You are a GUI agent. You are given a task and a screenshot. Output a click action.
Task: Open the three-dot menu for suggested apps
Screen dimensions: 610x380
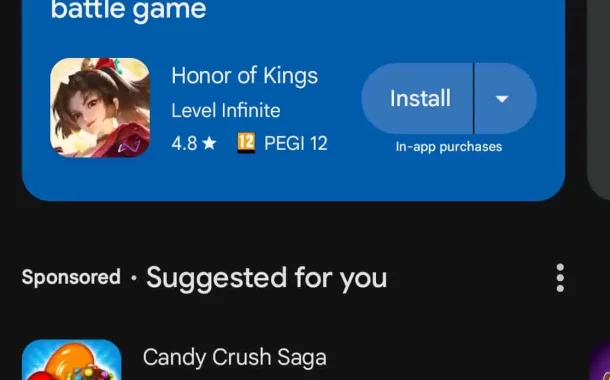click(x=560, y=278)
